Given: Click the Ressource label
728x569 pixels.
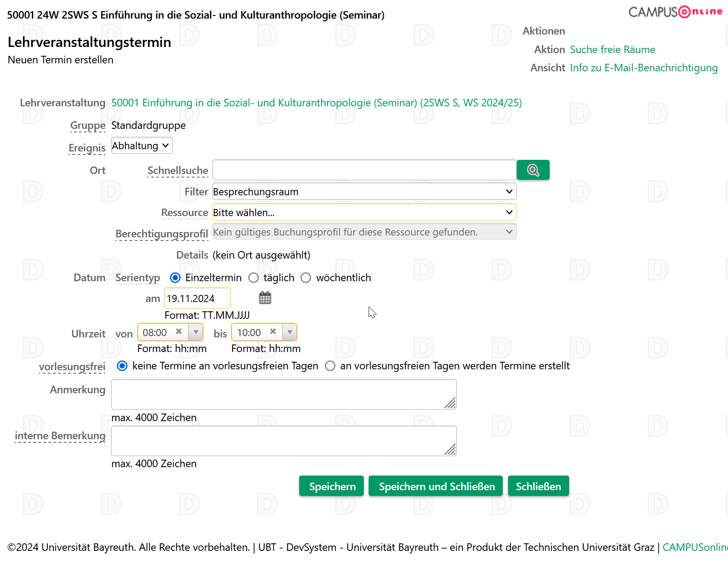Looking at the screenshot, I should 185,213.
